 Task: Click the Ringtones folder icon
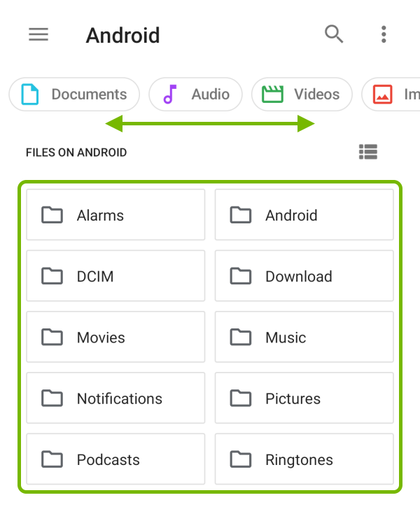[241, 459]
